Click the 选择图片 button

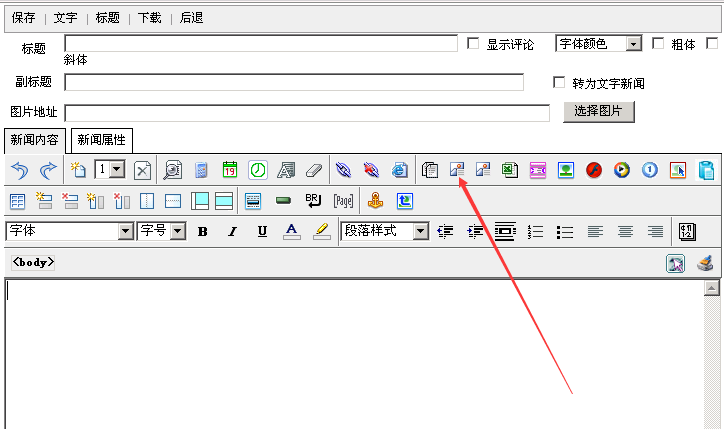coord(598,111)
